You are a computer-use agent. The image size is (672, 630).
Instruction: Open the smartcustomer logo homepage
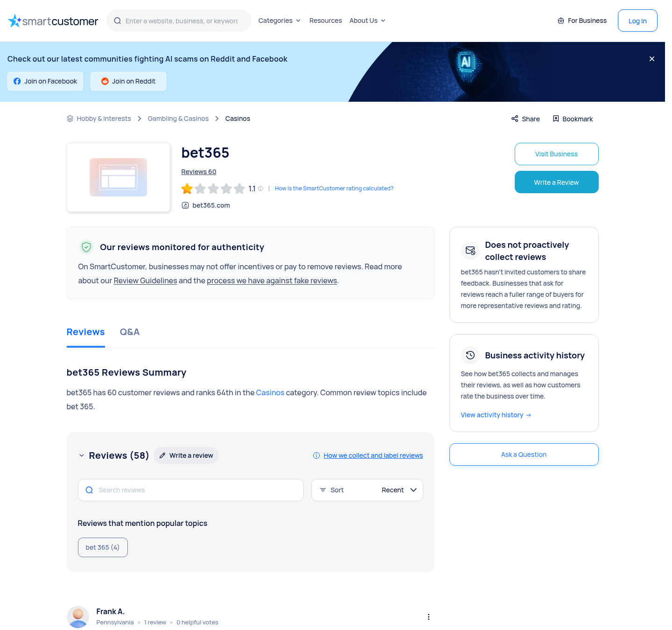(53, 21)
